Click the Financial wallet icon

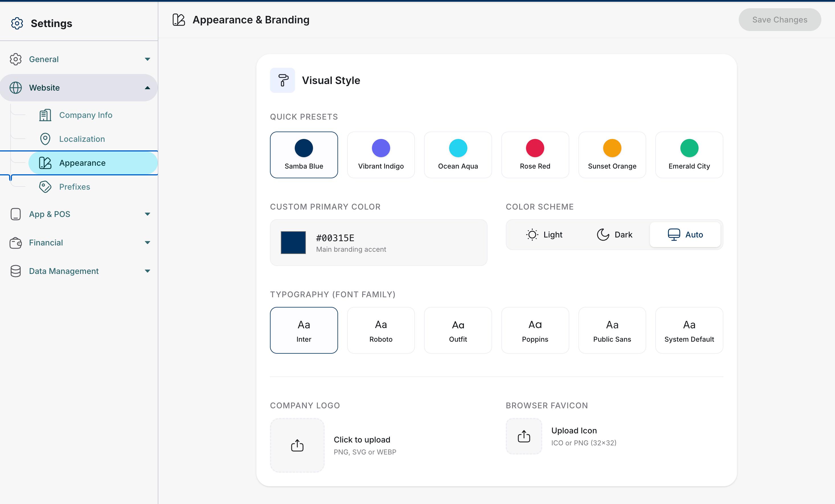(x=16, y=243)
